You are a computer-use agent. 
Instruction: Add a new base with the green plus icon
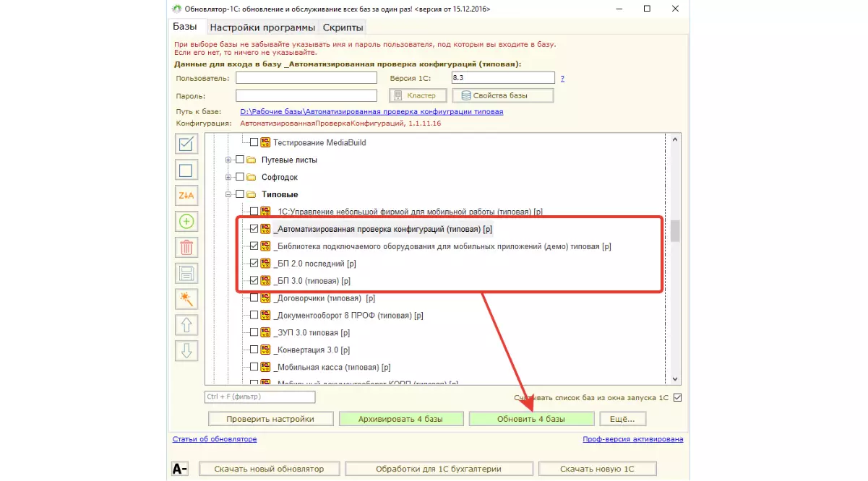[x=186, y=222]
